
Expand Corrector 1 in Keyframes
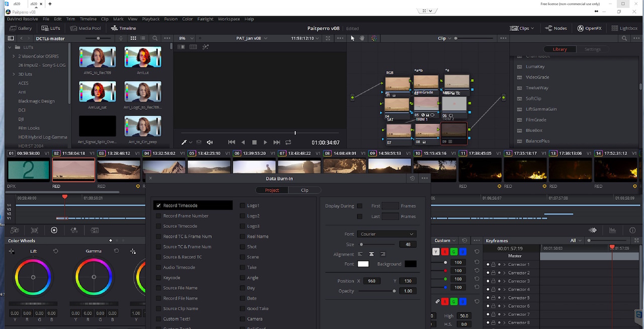pyautogui.click(x=504, y=265)
